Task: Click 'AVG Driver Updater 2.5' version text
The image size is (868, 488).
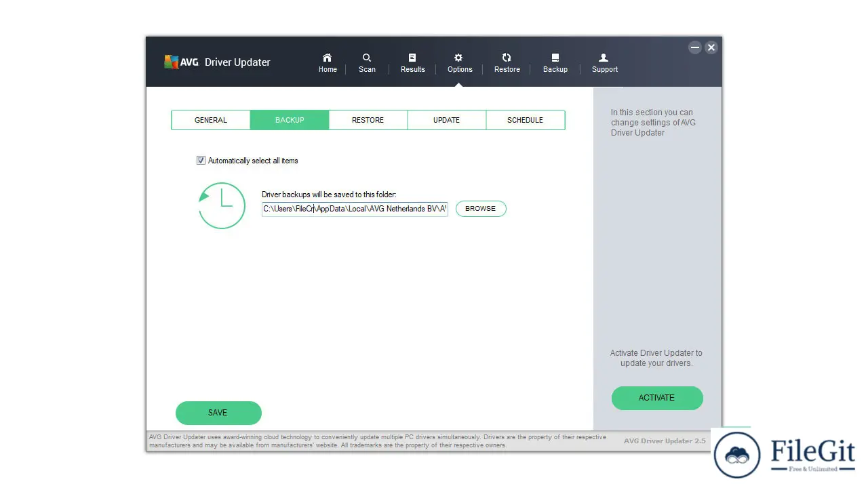Action: pyautogui.click(x=665, y=441)
